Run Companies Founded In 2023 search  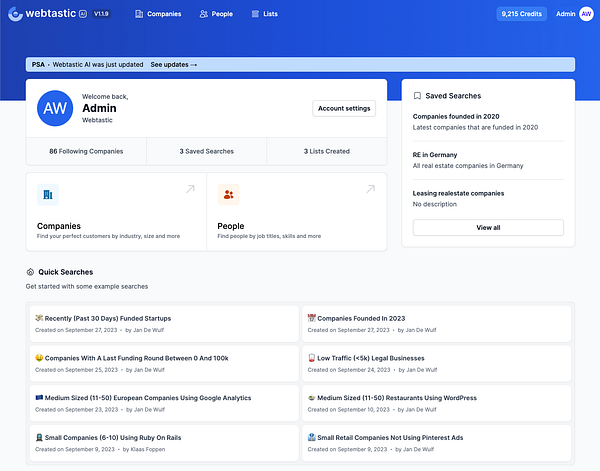tap(437, 324)
